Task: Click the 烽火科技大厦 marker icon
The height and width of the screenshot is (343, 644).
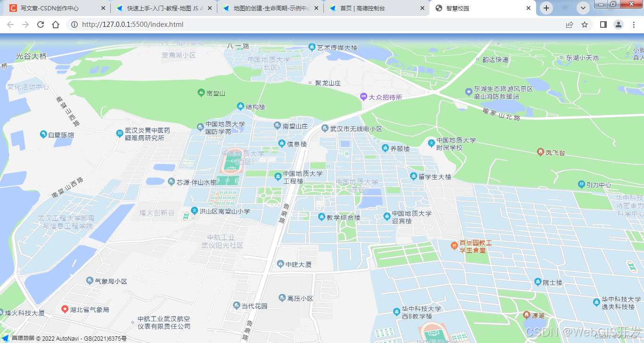Action: [x=1, y=312]
